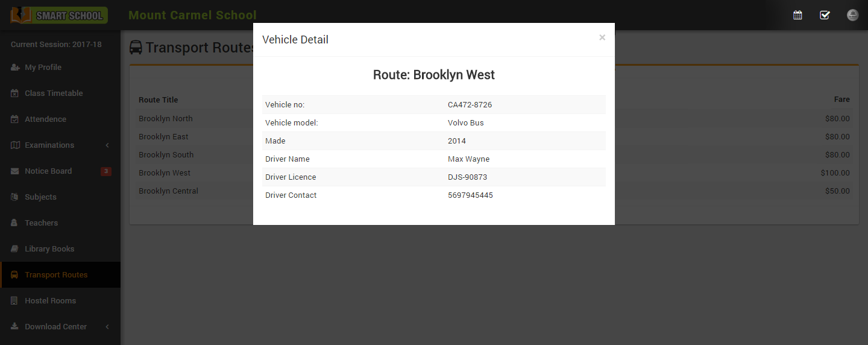Image resolution: width=868 pixels, height=345 pixels.
Task: Expand the Examinations menu chevron
Action: (107, 145)
